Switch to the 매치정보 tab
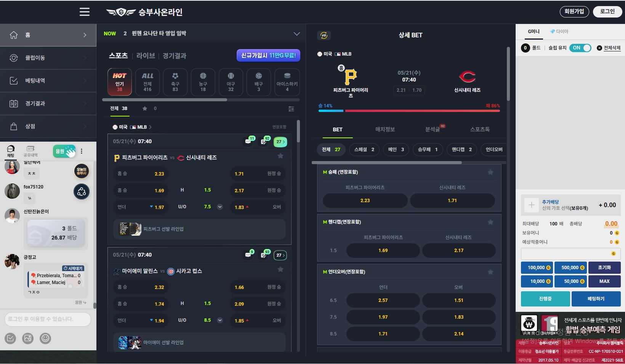625x364 pixels. [385, 129]
